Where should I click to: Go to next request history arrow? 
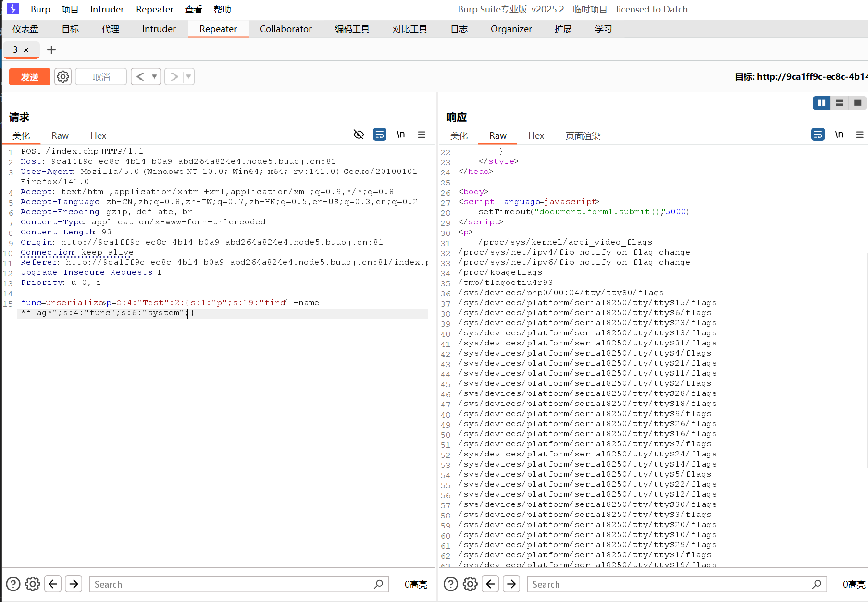tap(174, 76)
